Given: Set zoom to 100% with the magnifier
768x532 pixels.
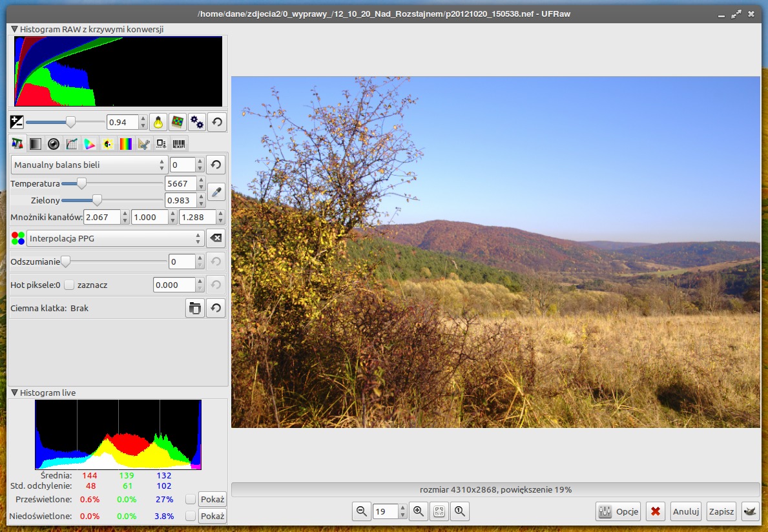Looking at the screenshot, I should pyautogui.click(x=459, y=511).
